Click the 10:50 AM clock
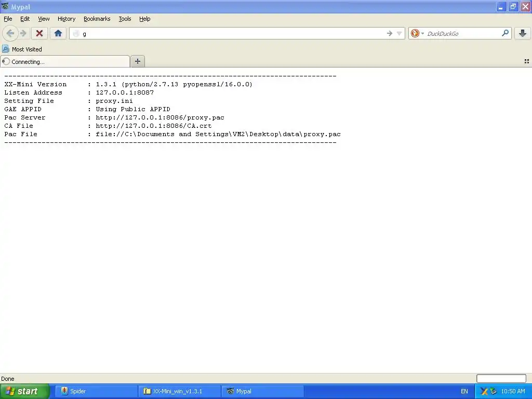The width and height of the screenshot is (532, 399). pyautogui.click(x=513, y=391)
